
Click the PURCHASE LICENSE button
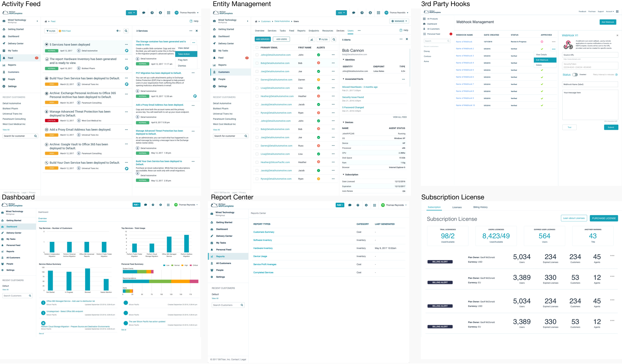click(604, 218)
